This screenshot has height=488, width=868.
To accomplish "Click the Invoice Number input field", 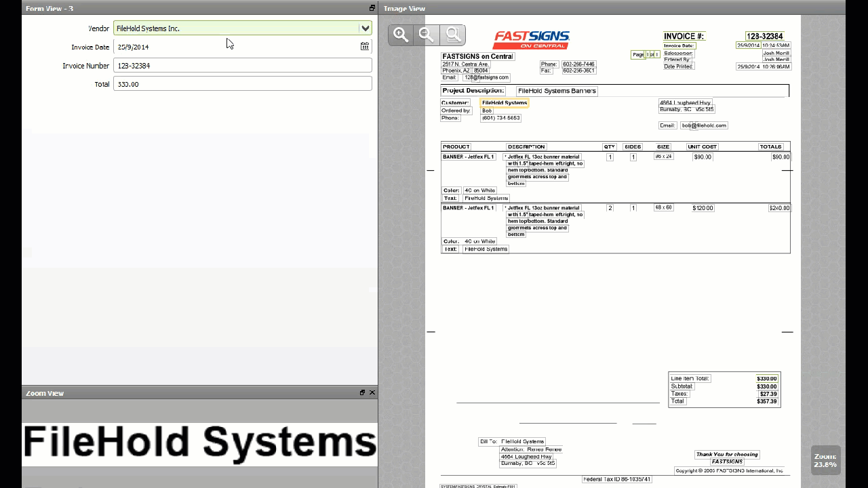I will pyautogui.click(x=242, y=66).
